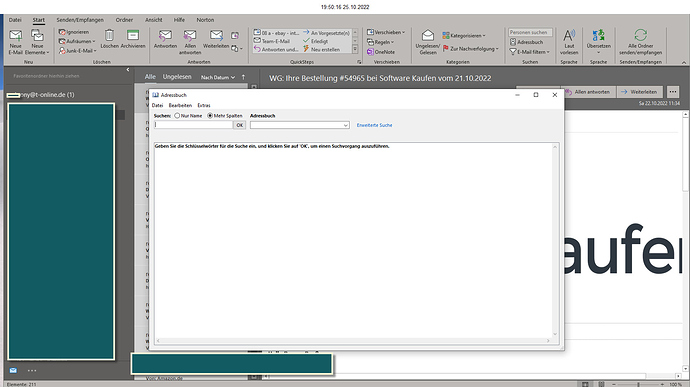Open the Adressbuch combo box
690x387 pixels.
tap(300, 125)
